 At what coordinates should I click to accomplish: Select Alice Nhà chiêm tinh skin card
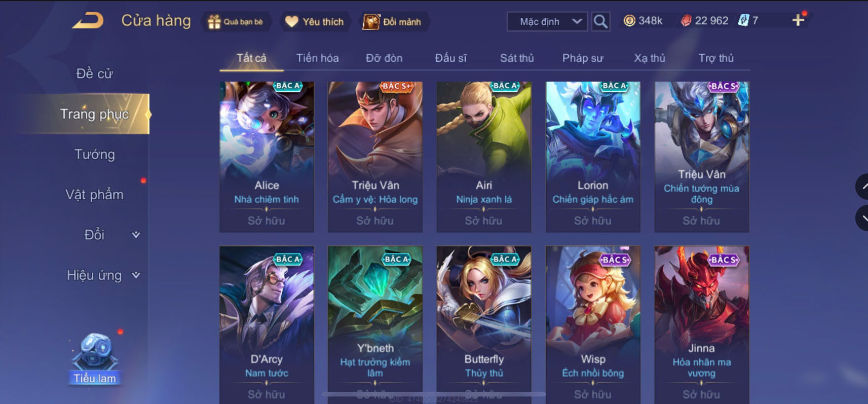tap(267, 157)
